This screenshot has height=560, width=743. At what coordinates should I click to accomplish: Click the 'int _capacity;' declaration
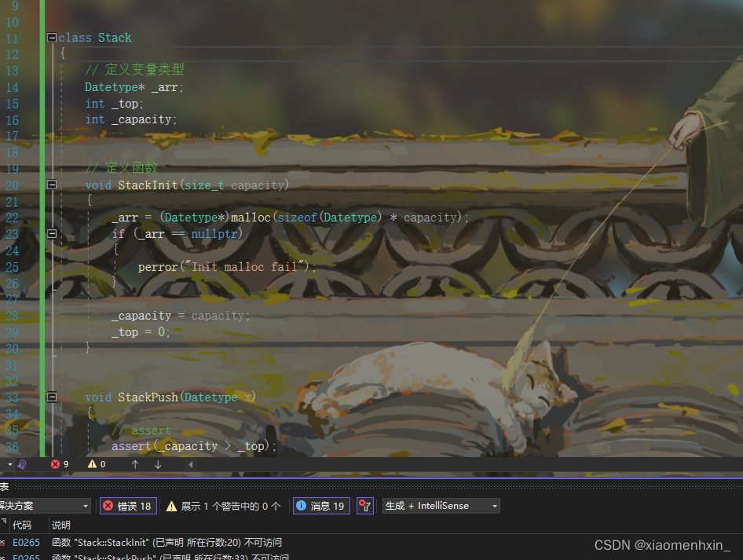(x=131, y=120)
